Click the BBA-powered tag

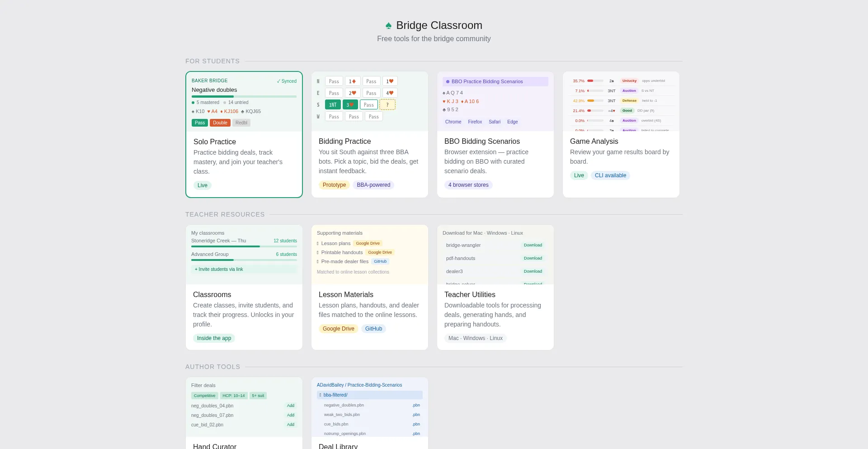click(x=373, y=185)
